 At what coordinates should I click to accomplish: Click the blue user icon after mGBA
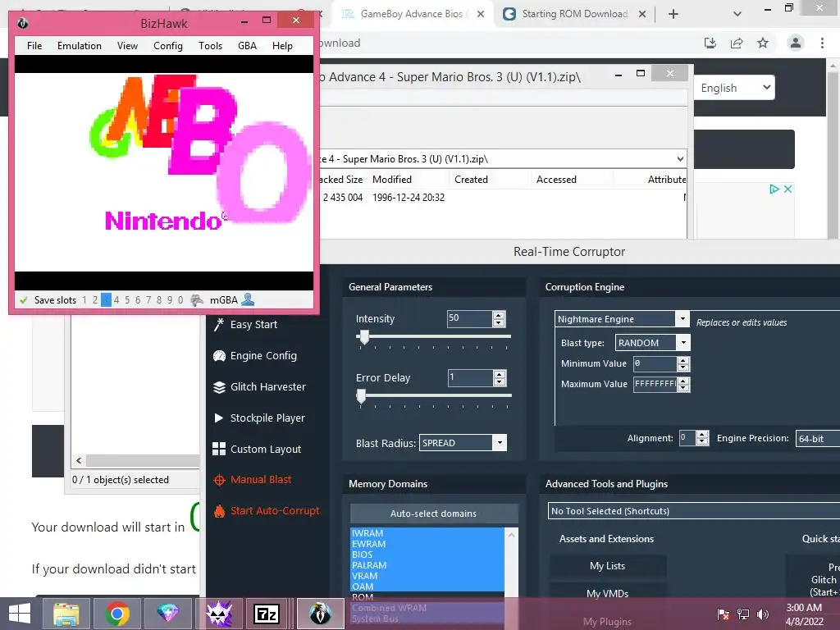tap(248, 299)
